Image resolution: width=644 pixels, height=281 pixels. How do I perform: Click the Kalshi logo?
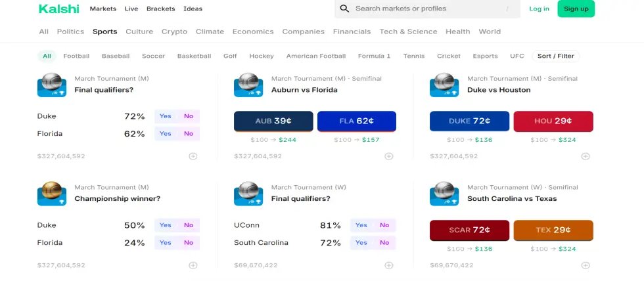58,9
